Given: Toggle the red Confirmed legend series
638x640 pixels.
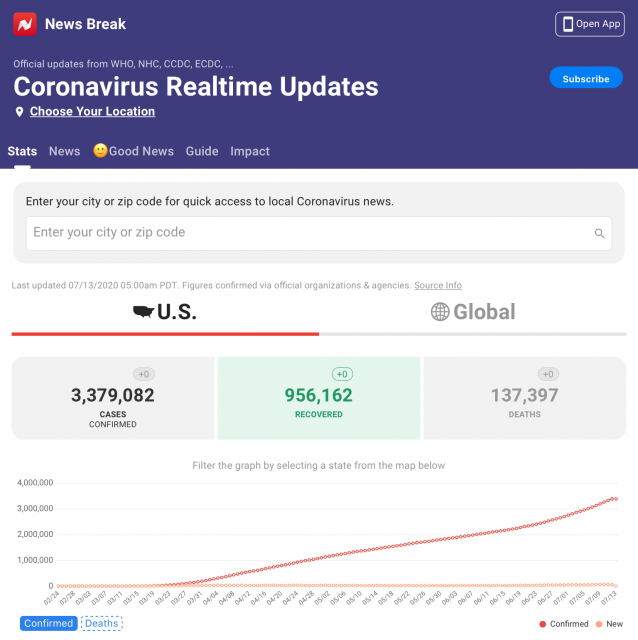Looking at the screenshot, I should click(x=563, y=624).
